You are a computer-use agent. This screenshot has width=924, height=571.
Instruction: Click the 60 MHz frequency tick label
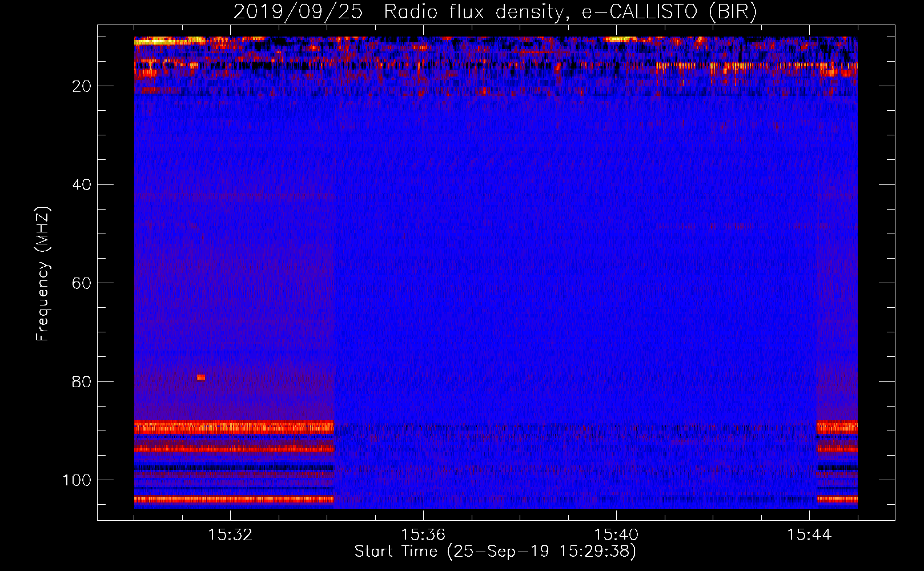coord(82,283)
